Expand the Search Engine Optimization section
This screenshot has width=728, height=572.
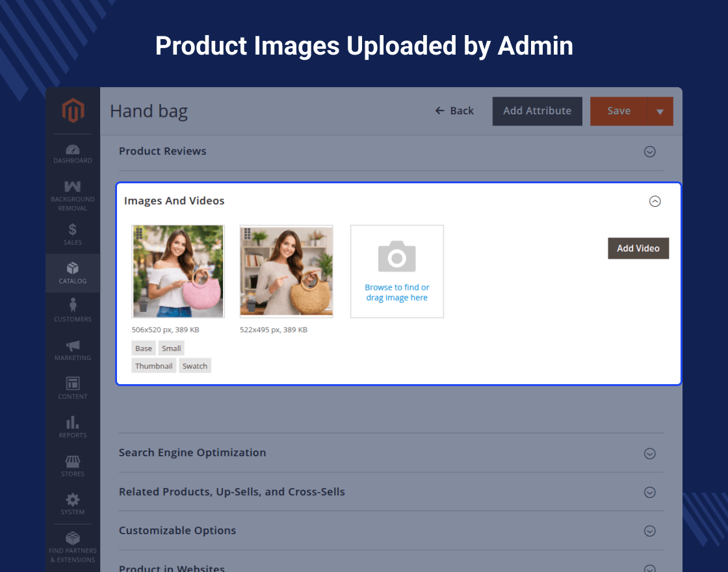649,454
